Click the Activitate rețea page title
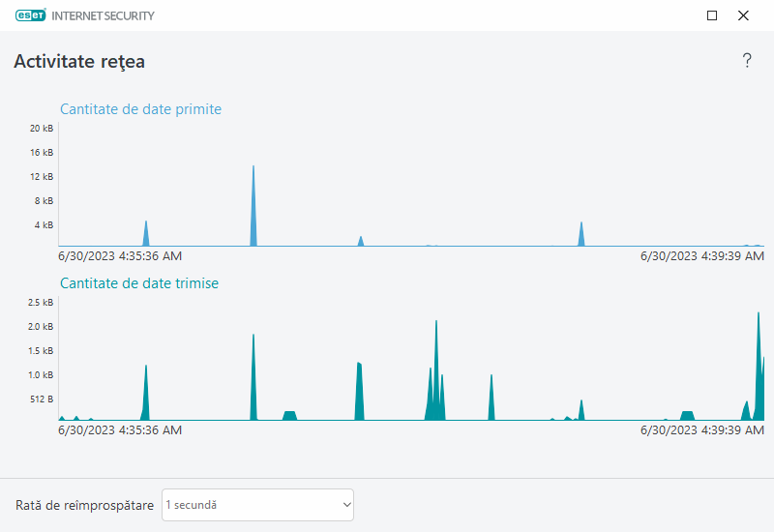Viewport: 774px width, 532px height. point(79,62)
